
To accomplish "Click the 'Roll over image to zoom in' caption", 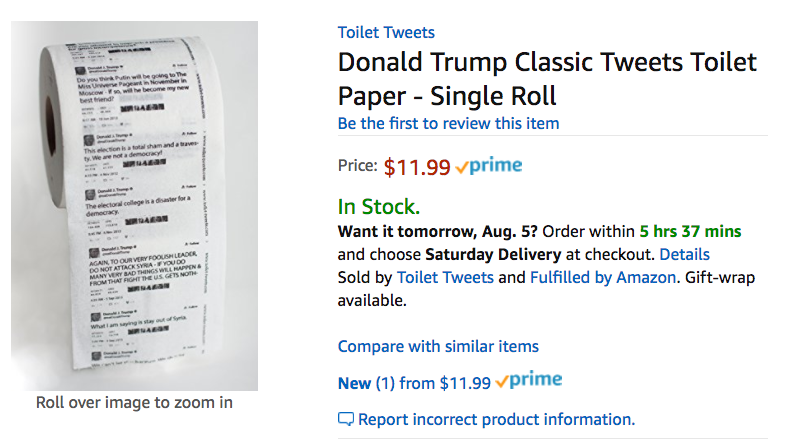I will (x=134, y=403).
